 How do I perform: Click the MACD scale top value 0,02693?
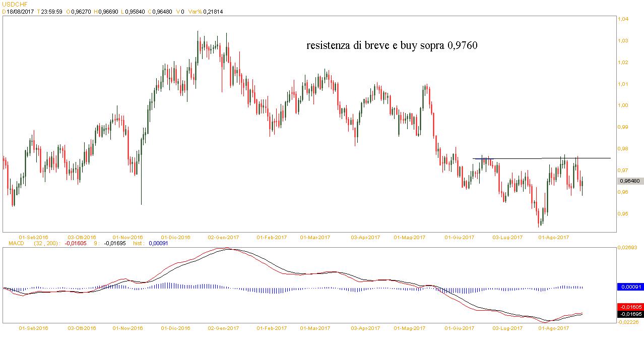tap(628, 248)
